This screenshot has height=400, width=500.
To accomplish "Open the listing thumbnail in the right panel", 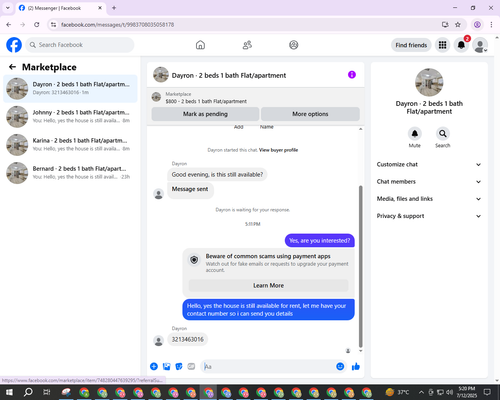I will [429, 82].
